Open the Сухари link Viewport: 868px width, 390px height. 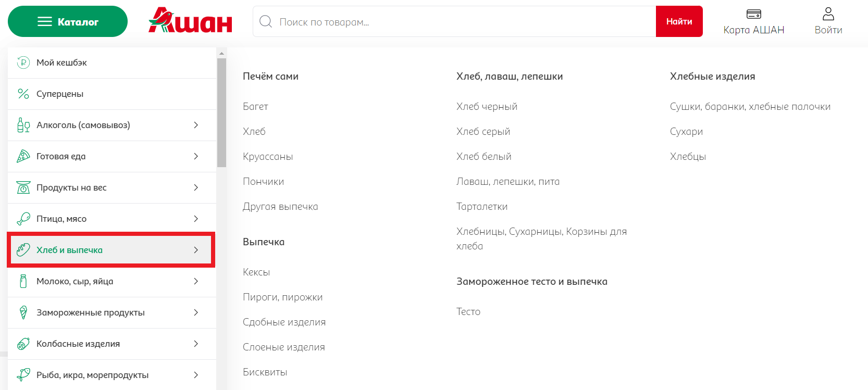click(x=686, y=131)
